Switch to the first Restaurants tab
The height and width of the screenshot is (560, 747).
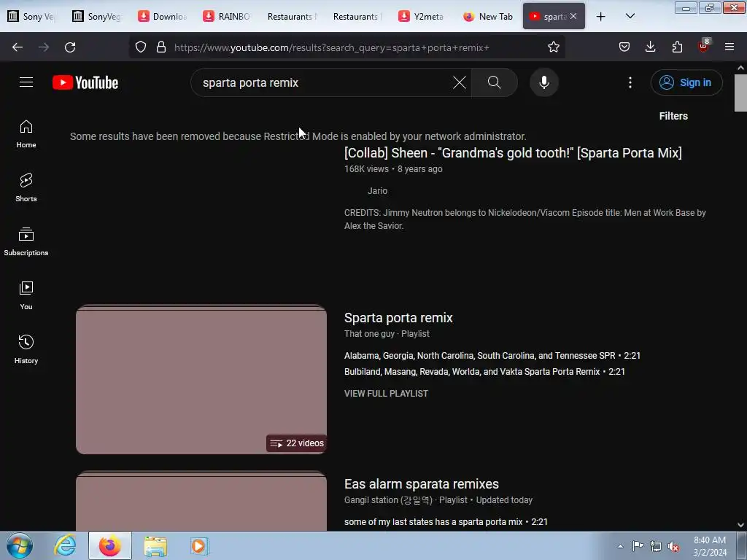292,17
